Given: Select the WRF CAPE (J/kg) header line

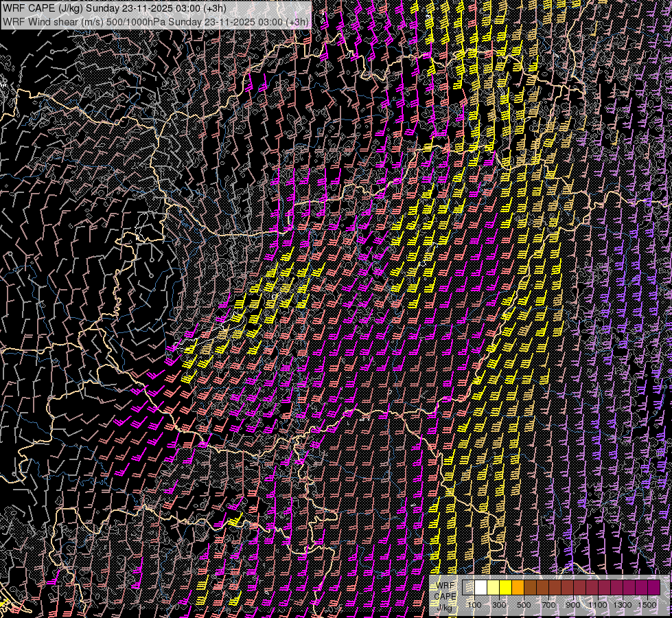Looking at the screenshot, I should (113, 8).
